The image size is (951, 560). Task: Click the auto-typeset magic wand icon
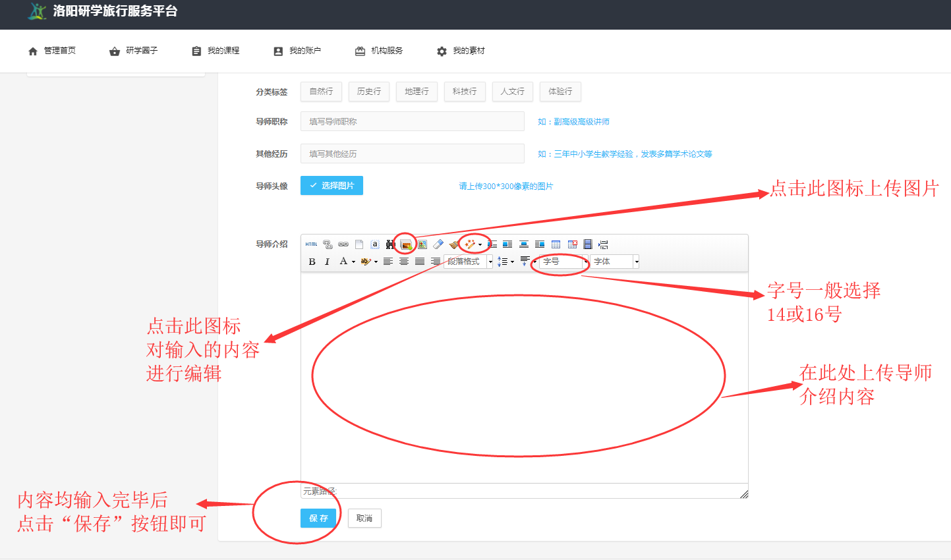coord(470,244)
